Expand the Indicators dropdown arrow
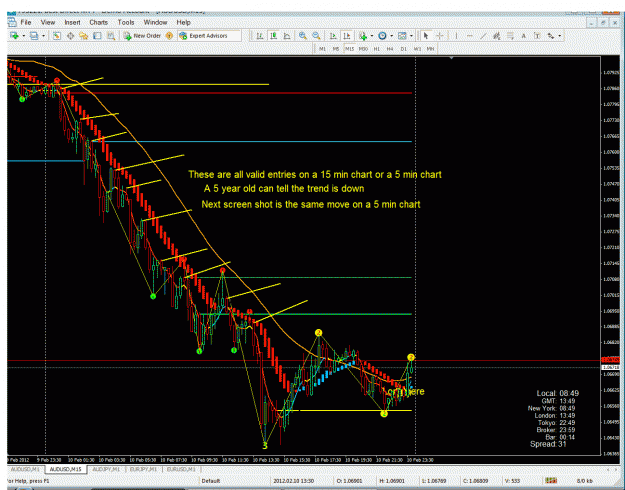Image resolution: width=625 pixels, height=490 pixels. click(x=371, y=36)
